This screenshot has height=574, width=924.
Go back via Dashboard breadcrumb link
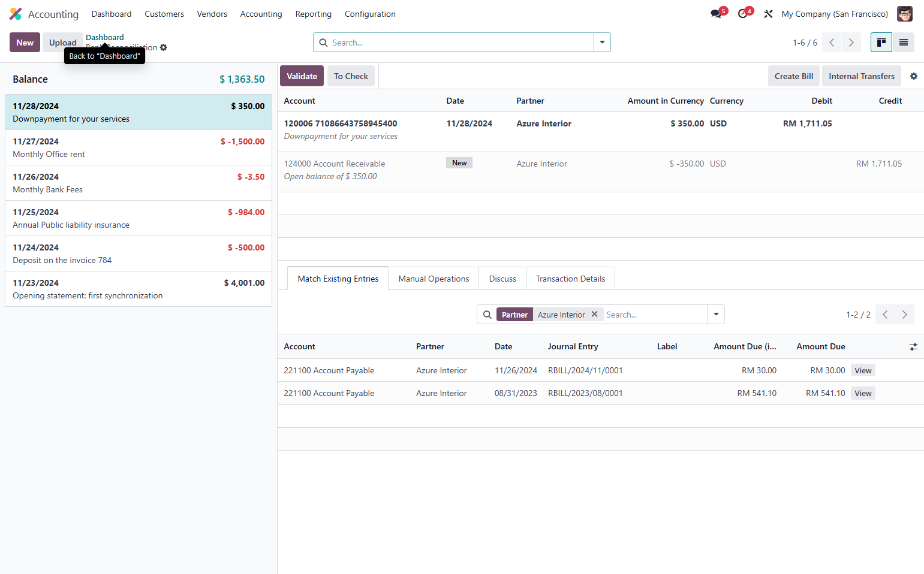click(105, 37)
